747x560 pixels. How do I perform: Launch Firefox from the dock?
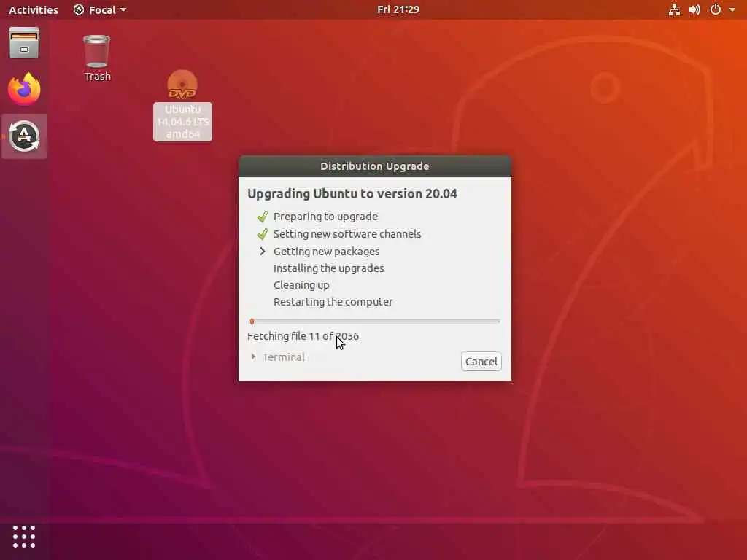(24, 89)
